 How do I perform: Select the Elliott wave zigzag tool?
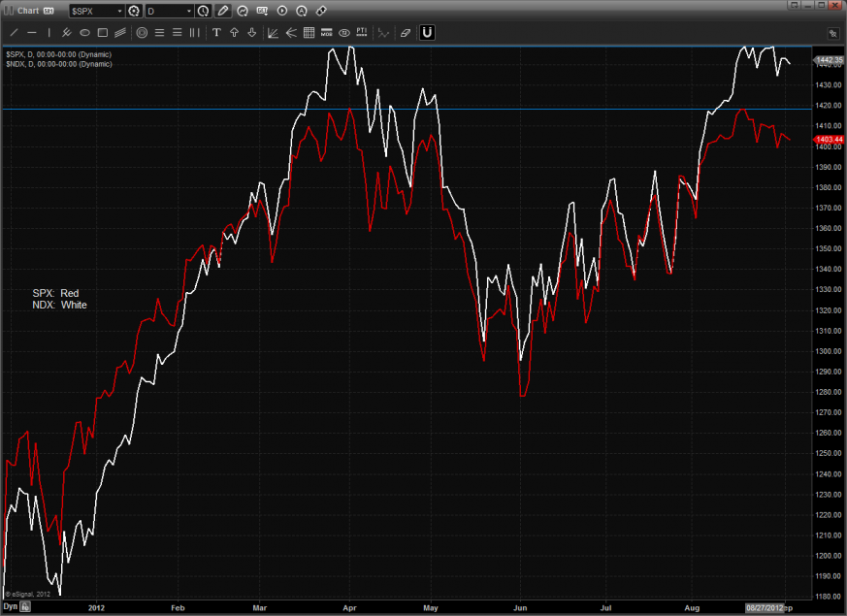[383, 33]
